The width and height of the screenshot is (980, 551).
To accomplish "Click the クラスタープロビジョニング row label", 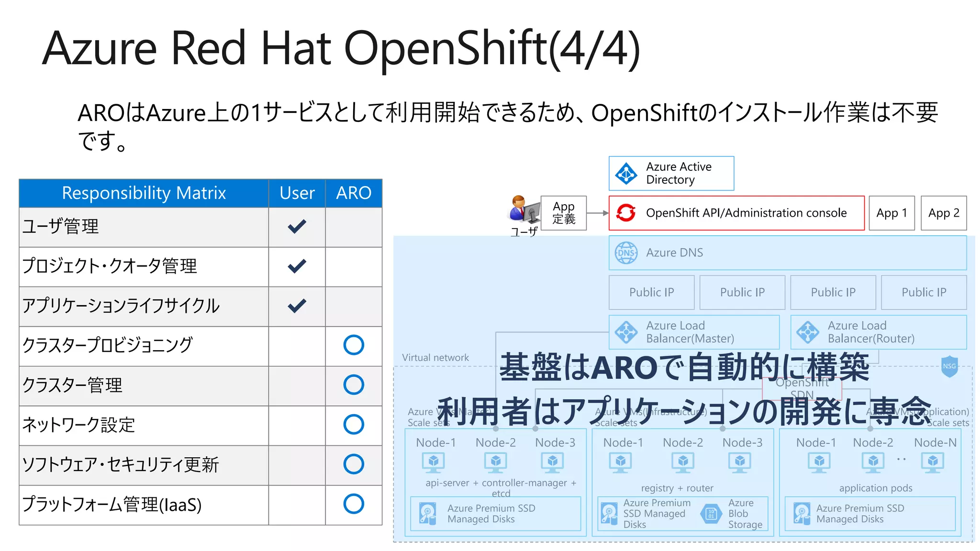I will (107, 345).
